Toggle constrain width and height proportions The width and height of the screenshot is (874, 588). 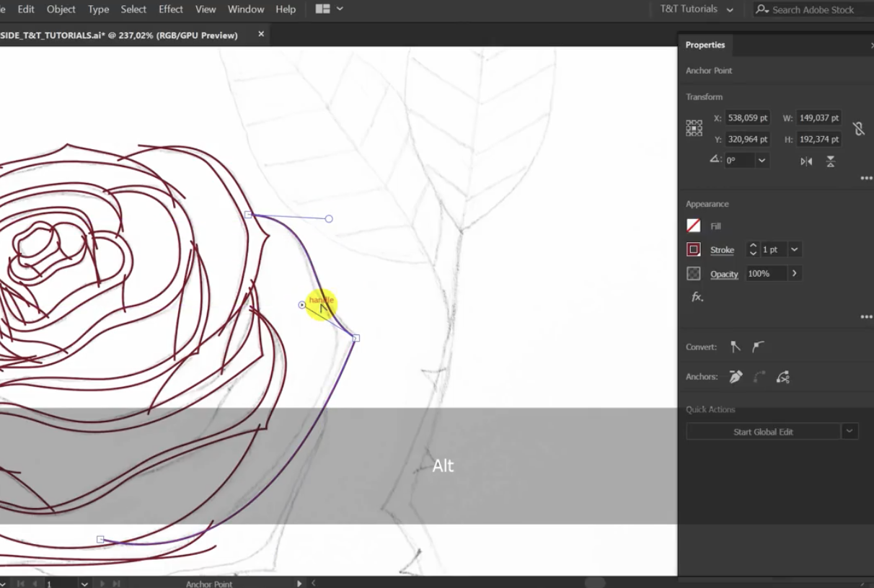click(x=858, y=128)
